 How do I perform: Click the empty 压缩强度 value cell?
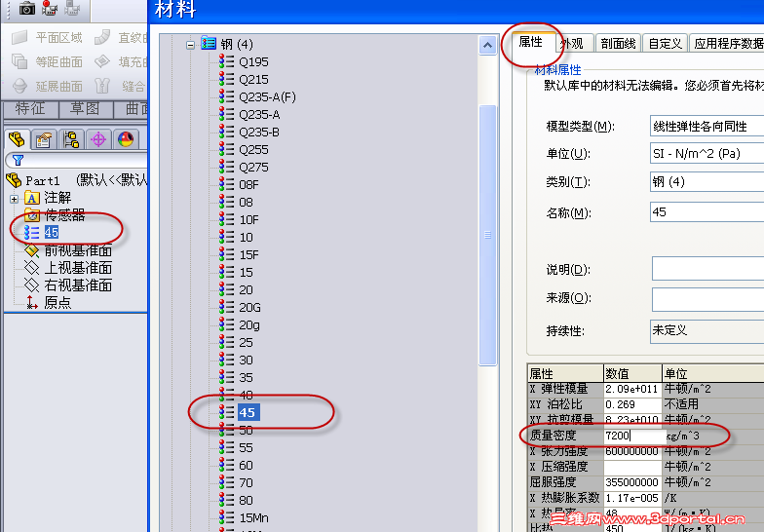[632, 467]
